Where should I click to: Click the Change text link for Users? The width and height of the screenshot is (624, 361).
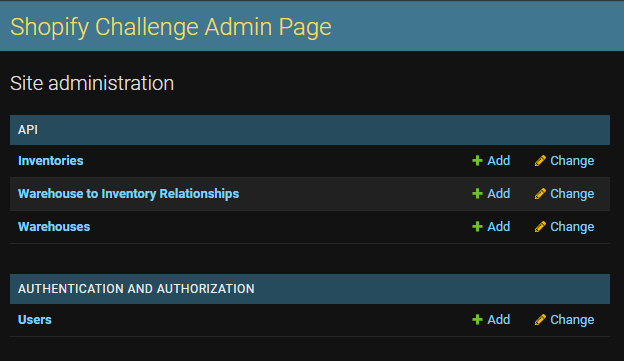point(572,320)
